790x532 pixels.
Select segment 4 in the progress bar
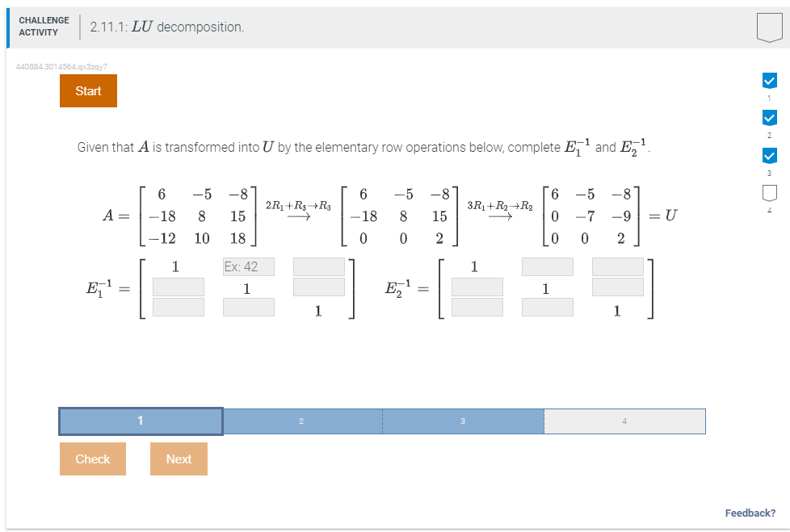(624, 421)
